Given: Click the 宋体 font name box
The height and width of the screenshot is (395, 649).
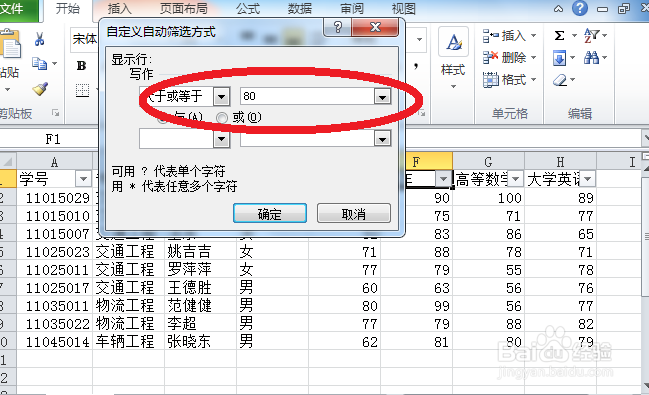Looking at the screenshot, I should point(84,39).
